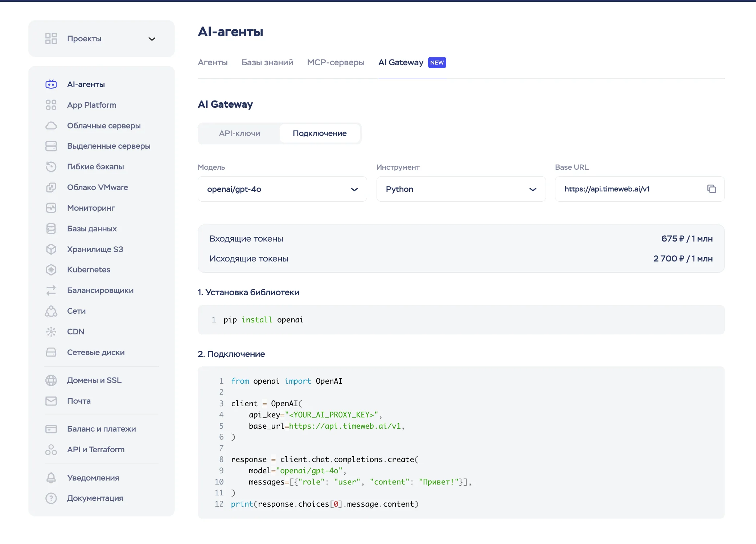Image resolution: width=756 pixels, height=544 pixels.
Task: Open App Platform in the sidebar
Action: point(91,105)
